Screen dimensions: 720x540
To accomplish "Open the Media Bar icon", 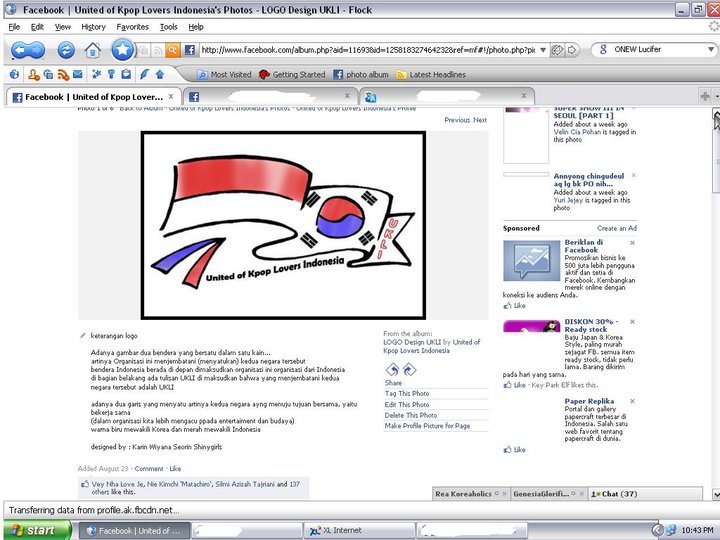I will [x=48, y=74].
